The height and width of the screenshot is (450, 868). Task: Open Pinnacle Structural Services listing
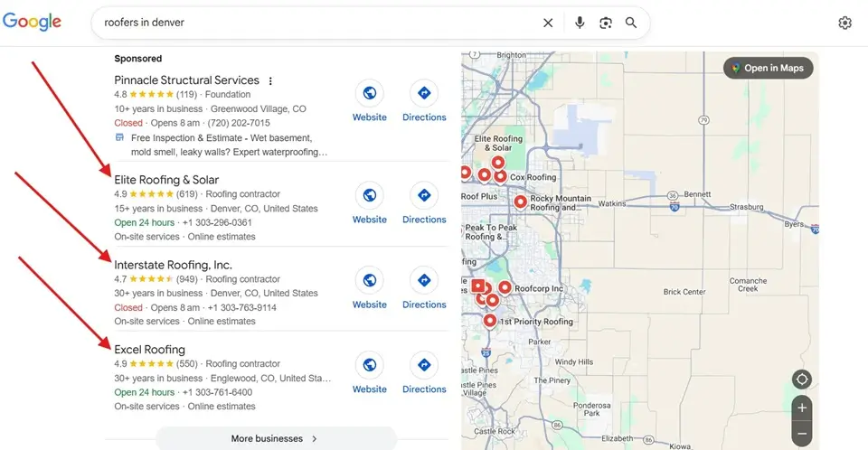186,80
